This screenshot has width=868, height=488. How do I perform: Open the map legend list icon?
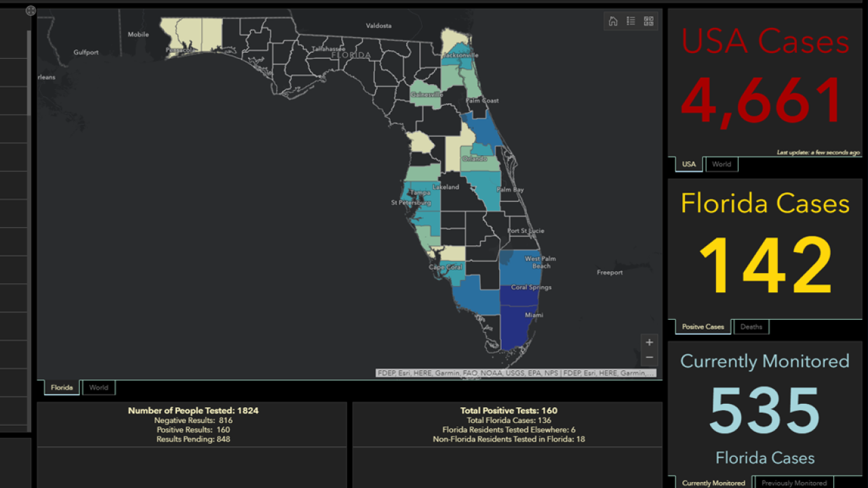coord(631,21)
